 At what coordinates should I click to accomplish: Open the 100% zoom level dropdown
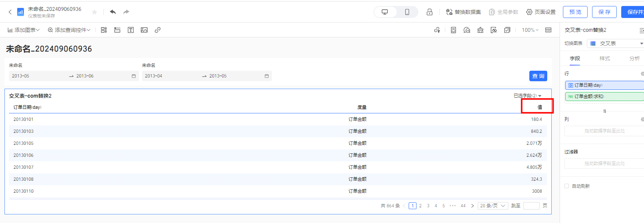click(530, 30)
